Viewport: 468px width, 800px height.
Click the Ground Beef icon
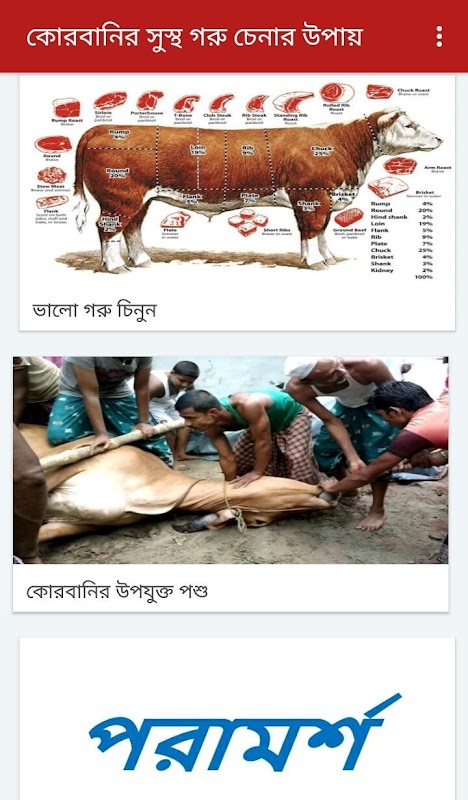click(350, 217)
